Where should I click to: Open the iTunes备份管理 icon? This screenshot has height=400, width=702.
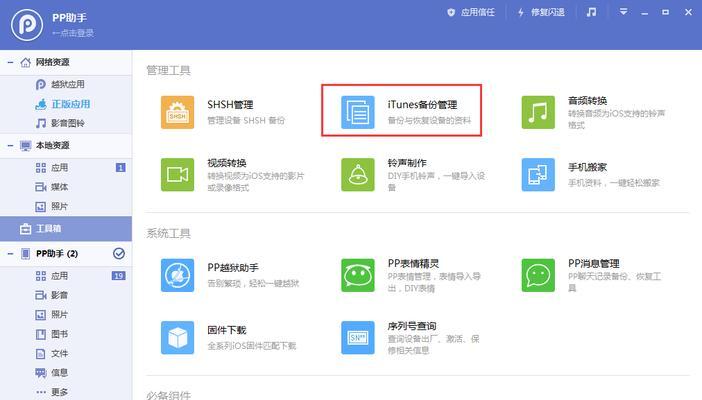click(358, 112)
